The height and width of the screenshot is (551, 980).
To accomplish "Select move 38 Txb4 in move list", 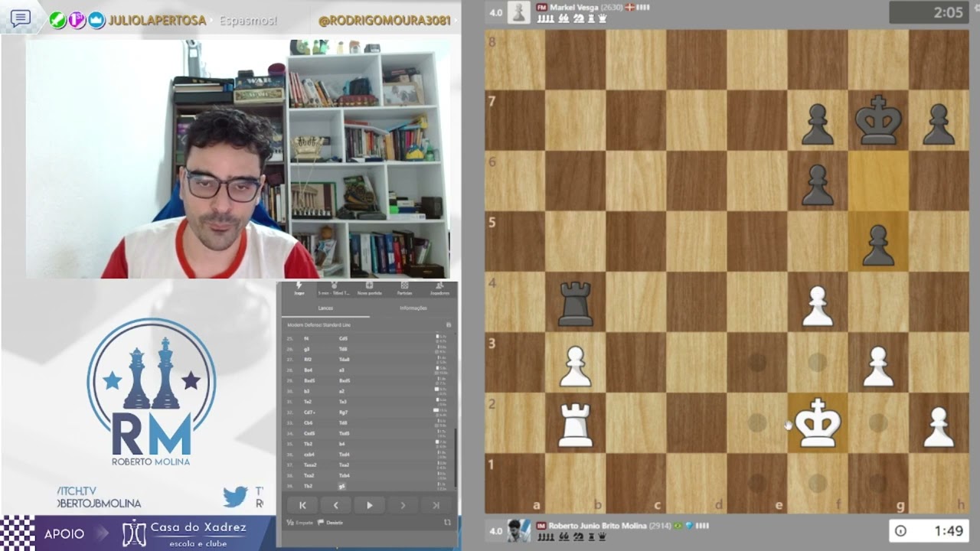I will tap(344, 475).
